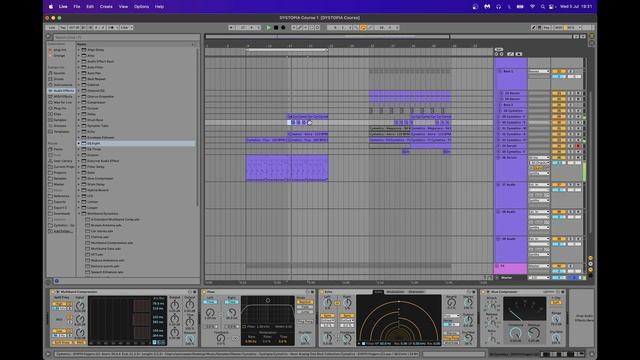Select the OTT.adv preset

point(97,254)
